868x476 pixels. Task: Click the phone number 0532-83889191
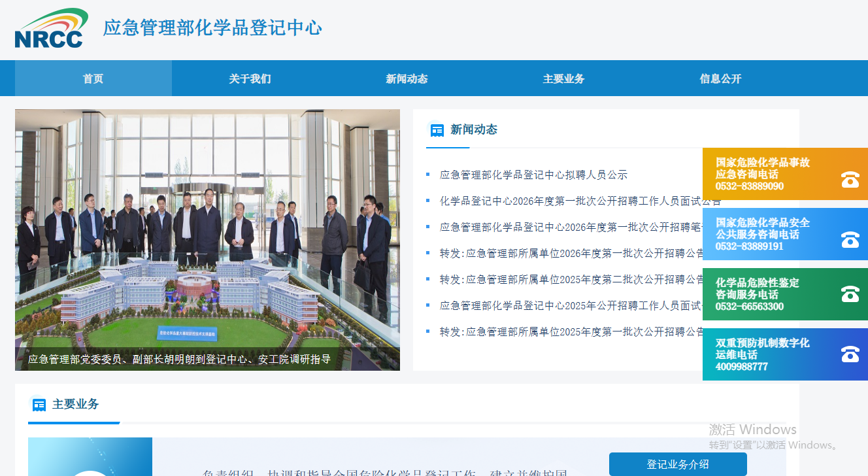pos(749,246)
